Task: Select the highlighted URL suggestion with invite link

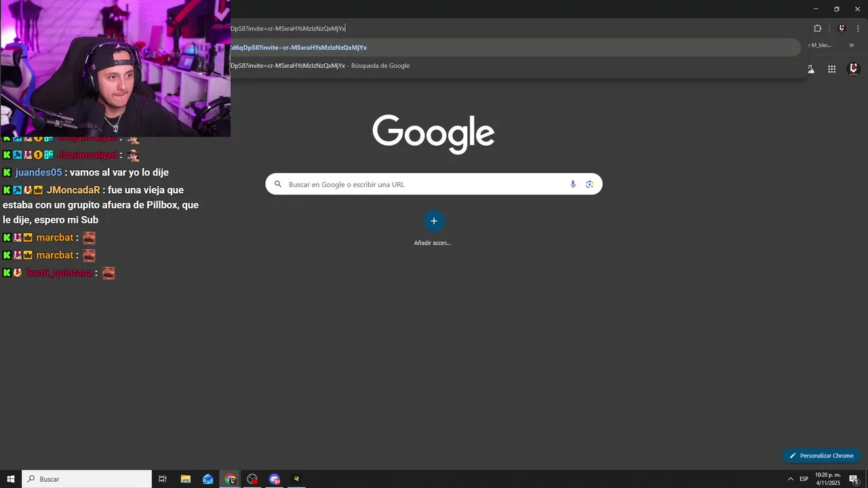Action: tap(515, 47)
